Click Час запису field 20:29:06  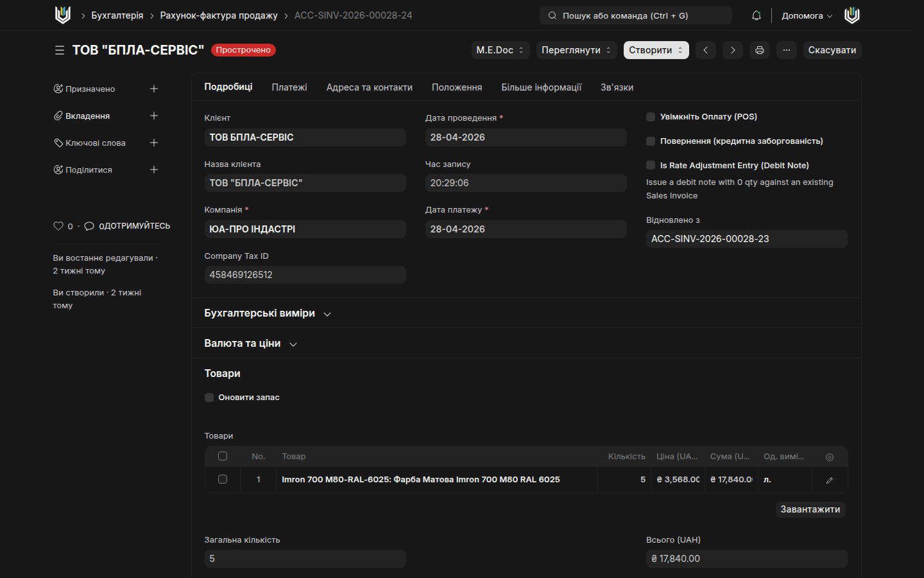[526, 183]
